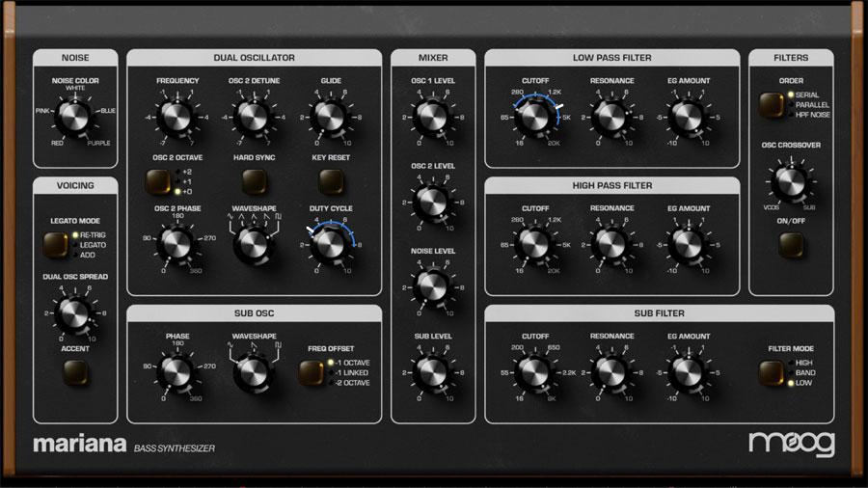Click the DUAL OSCILLATOR section header
Screen dimensions: 868x488
[x=254, y=58]
